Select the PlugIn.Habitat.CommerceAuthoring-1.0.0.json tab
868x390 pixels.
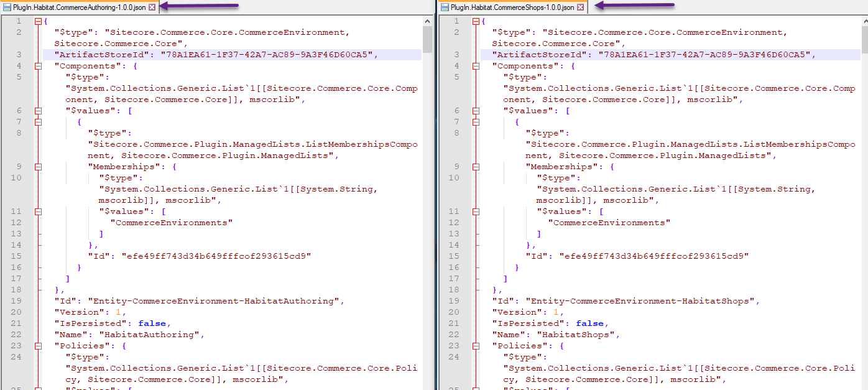coord(80,7)
